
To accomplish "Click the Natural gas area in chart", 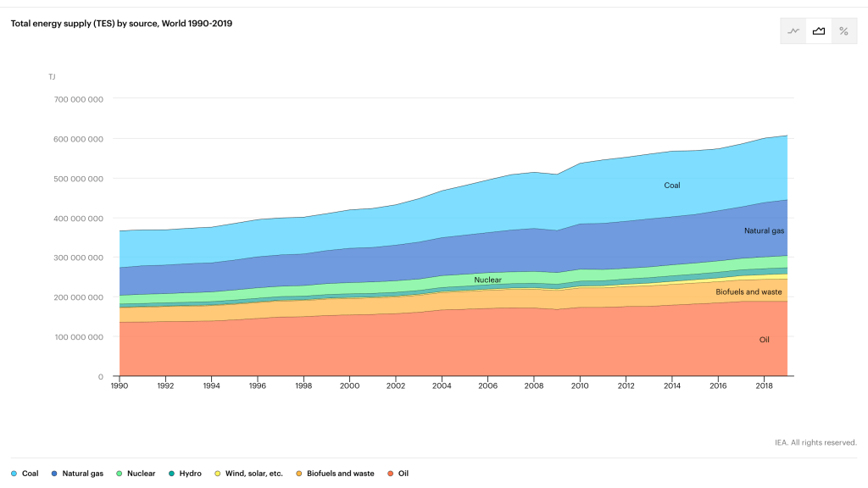I will [763, 230].
